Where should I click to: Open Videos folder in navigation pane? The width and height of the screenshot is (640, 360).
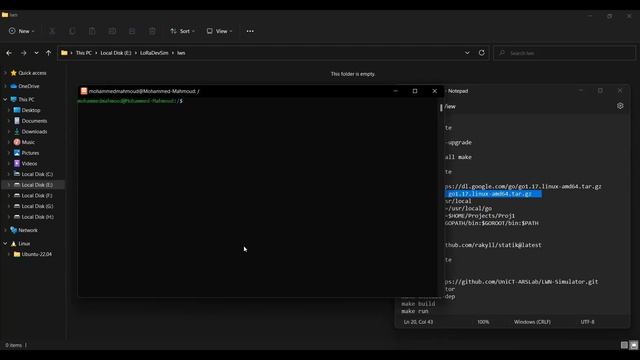coord(29,163)
